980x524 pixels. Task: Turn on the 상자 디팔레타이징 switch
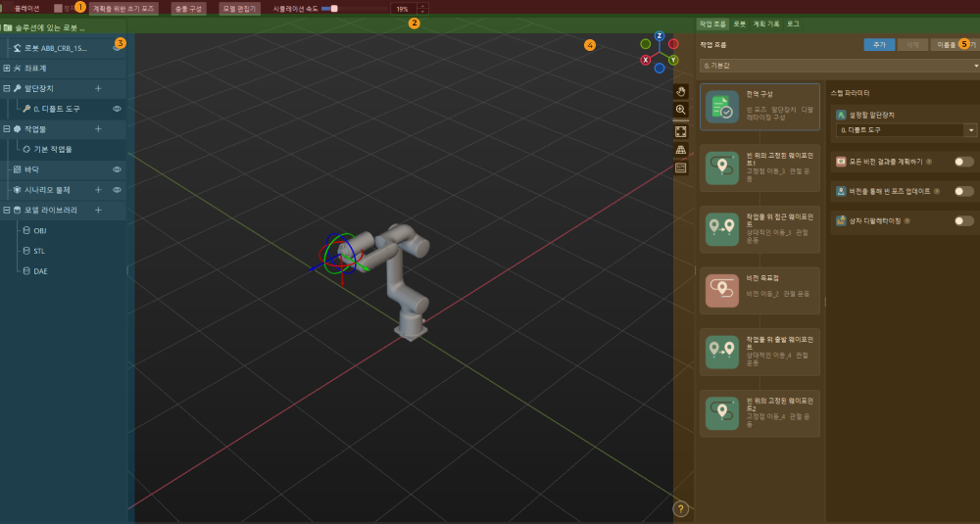tap(963, 221)
